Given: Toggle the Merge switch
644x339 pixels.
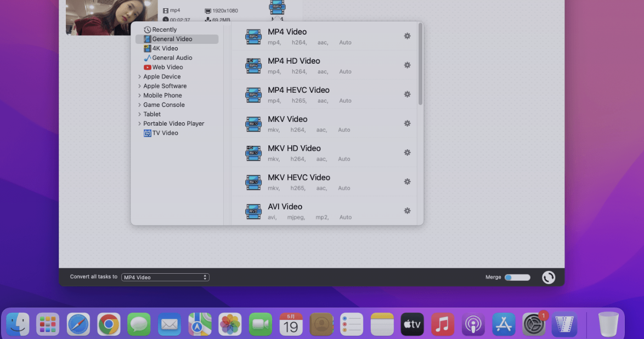Looking at the screenshot, I should click(x=517, y=278).
